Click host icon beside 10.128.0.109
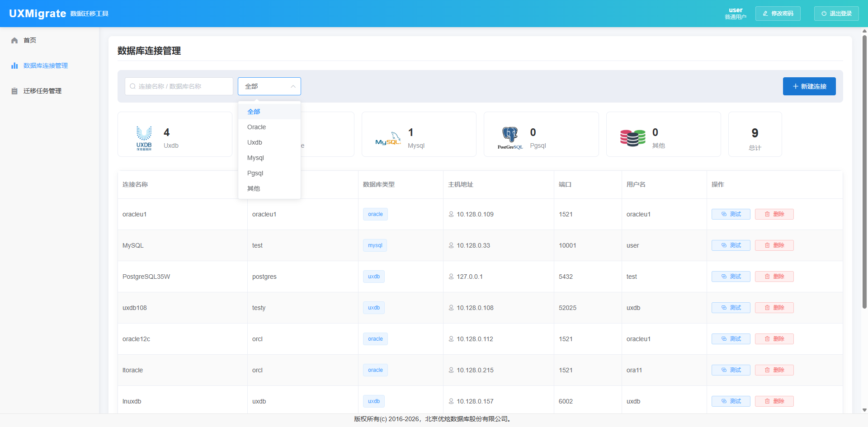The image size is (868, 427). [x=451, y=214]
